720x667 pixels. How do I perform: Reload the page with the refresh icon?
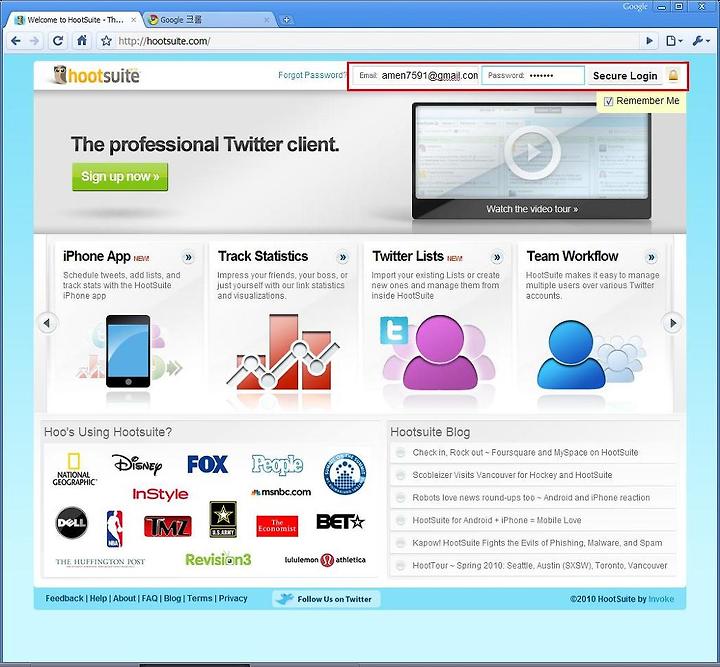click(58, 41)
